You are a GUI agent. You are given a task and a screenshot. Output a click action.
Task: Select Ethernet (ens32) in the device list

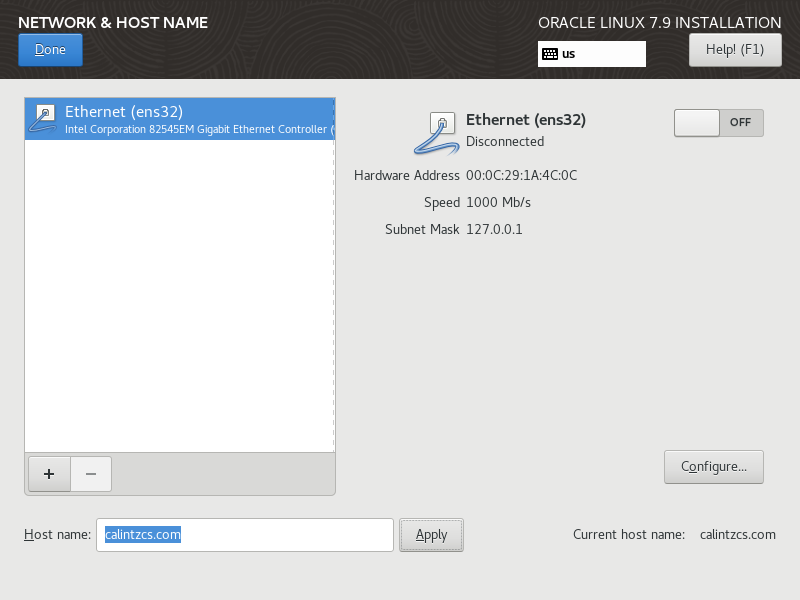(180, 119)
